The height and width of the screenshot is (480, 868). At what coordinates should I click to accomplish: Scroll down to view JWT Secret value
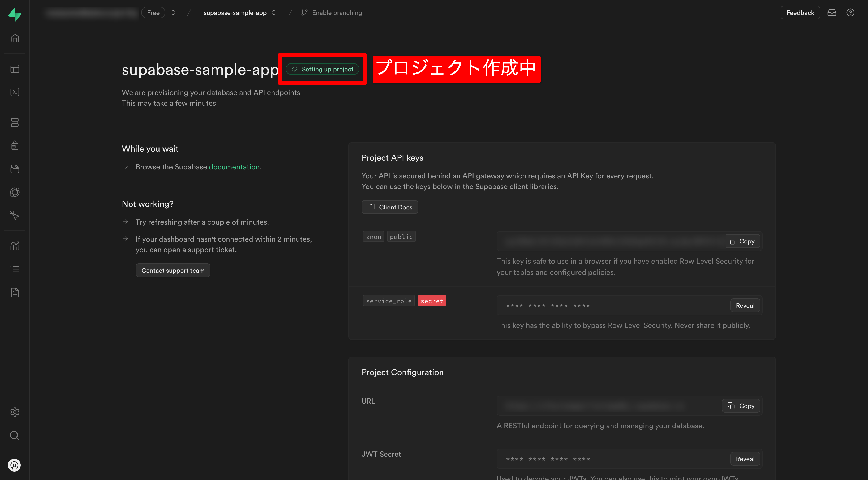[745, 459]
